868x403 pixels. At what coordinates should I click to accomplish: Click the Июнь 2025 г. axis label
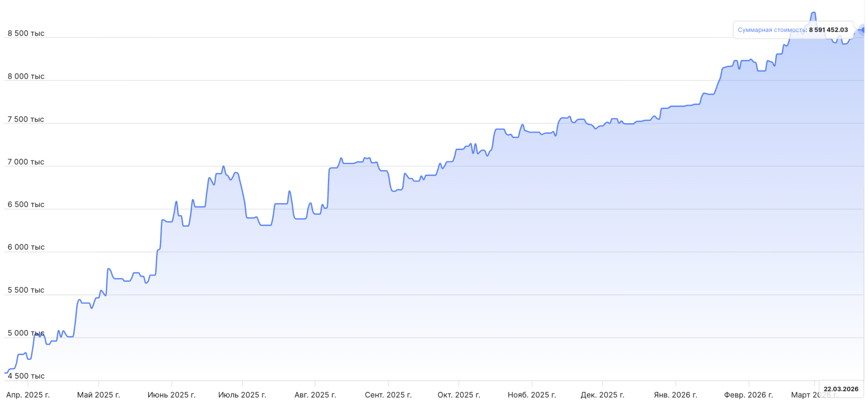tap(172, 395)
